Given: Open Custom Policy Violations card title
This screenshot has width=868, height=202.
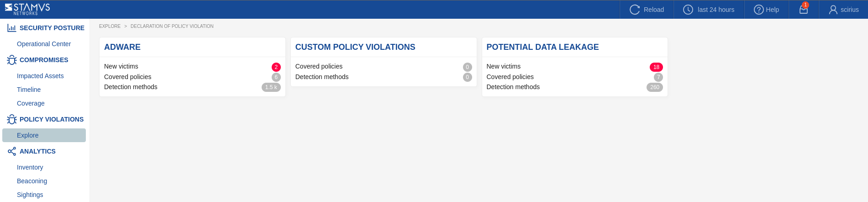Looking at the screenshot, I should click(x=355, y=47).
